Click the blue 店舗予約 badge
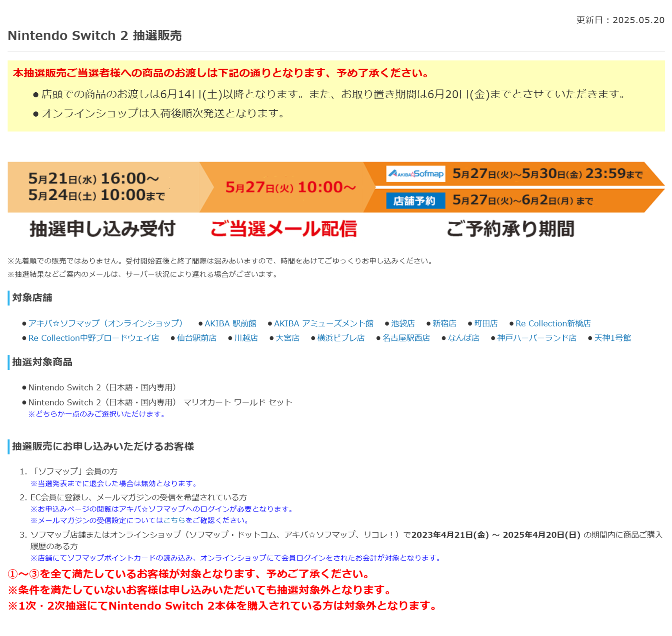The width and height of the screenshot is (672, 636). pyautogui.click(x=416, y=201)
